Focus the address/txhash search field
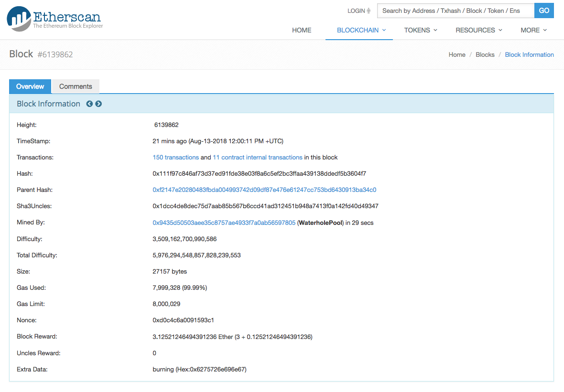Screen dimensions: 564x392 455,11
